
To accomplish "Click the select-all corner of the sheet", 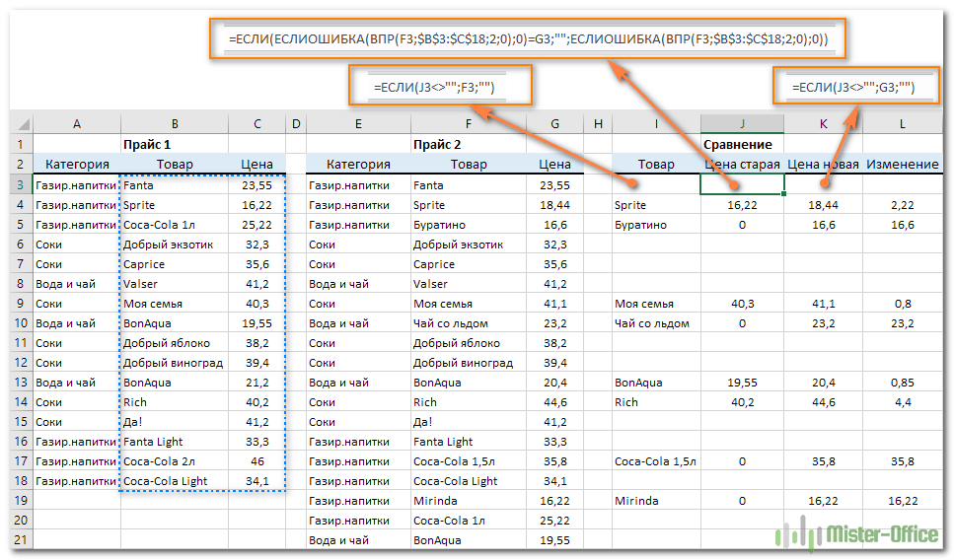I will point(20,124).
